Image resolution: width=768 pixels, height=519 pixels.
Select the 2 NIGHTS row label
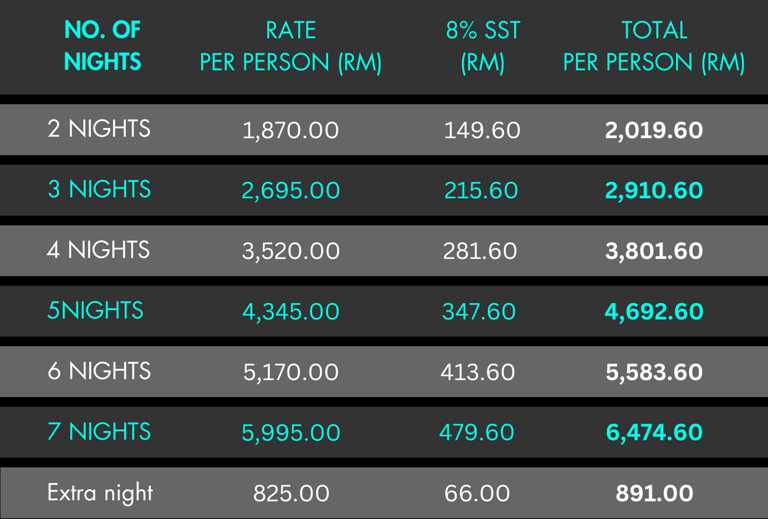click(x=99, y=129)
